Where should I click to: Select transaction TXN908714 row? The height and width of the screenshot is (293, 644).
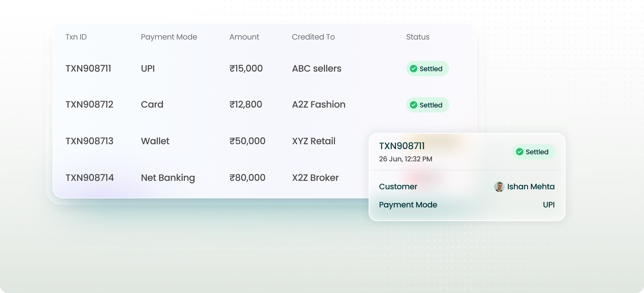90,178
